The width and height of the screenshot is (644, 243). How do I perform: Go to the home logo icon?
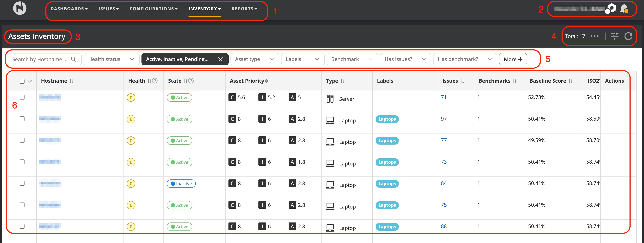click(x=20, y=8)
